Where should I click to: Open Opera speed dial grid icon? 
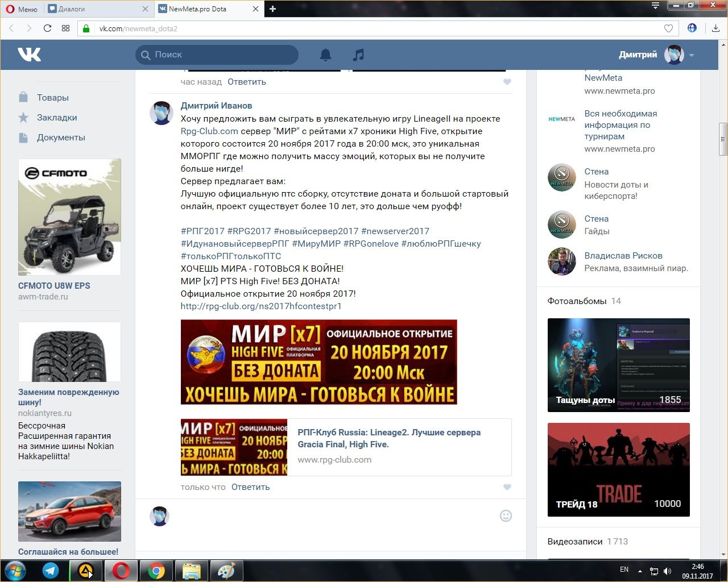pyautogui.click(x=65, y=28)
